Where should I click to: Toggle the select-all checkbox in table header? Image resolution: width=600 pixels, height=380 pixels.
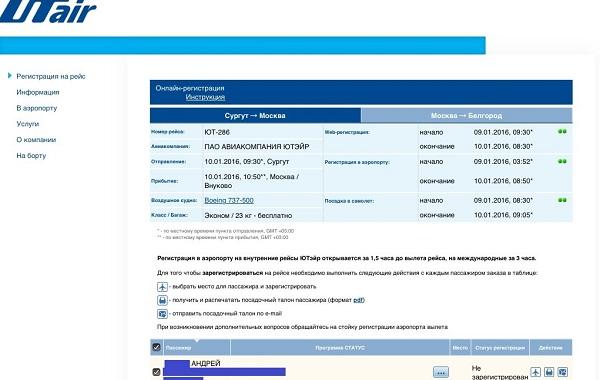click(x=156, y=347)
